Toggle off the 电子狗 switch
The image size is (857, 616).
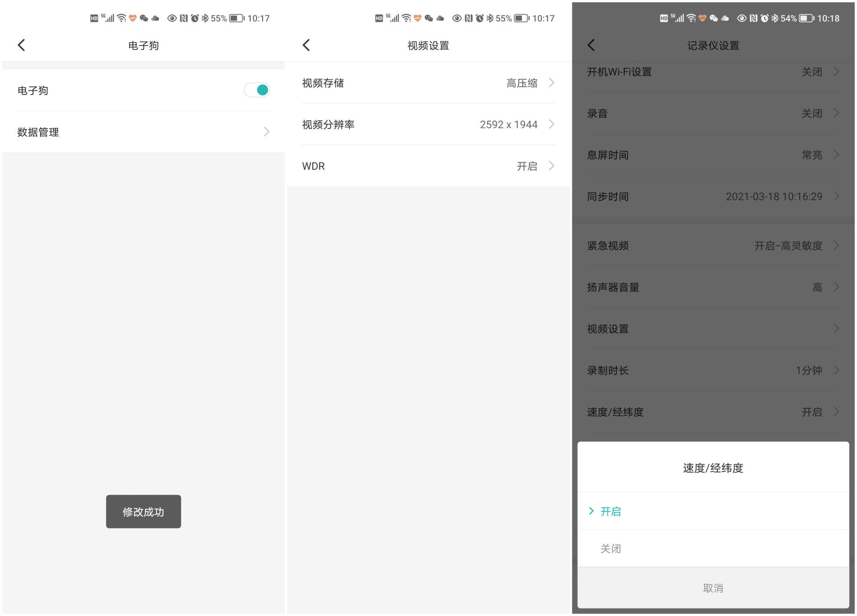[257, 90]
